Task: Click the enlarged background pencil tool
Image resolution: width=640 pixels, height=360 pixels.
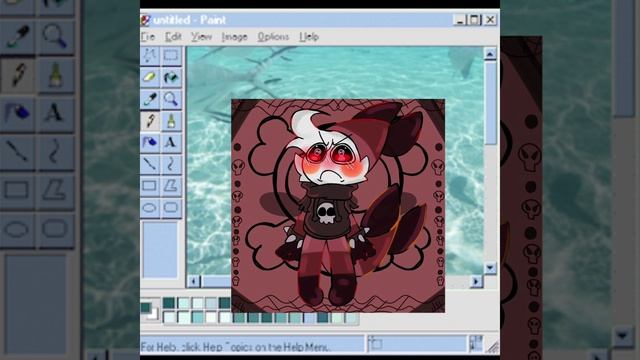Action: (x=17, y=76)
